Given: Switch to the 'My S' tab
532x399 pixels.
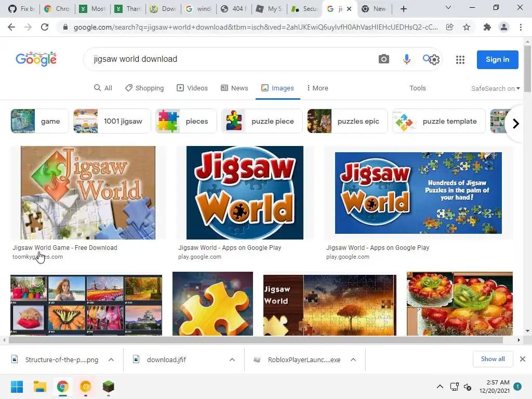Looking at the screenshot, I should click(x=270, y=9).
